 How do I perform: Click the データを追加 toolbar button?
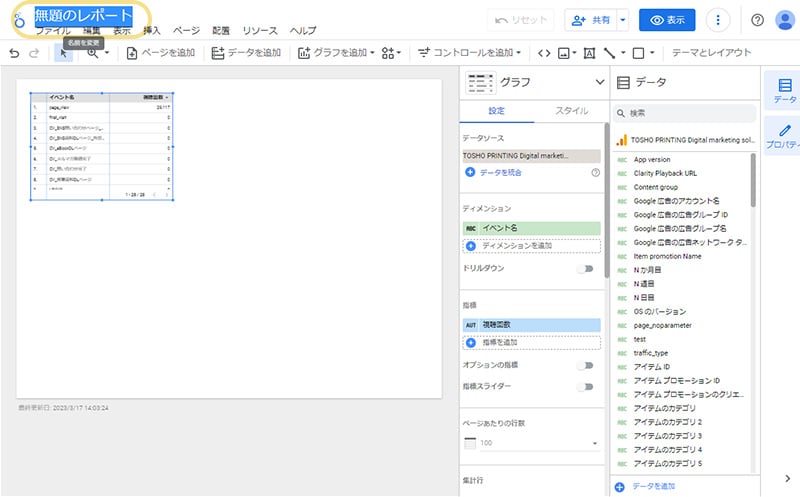coord(246,53)
